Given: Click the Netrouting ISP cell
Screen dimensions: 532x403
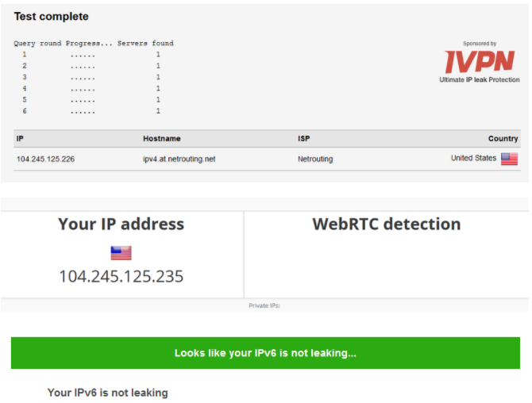Looking at the screenshot, I should (x=315, y=159).
